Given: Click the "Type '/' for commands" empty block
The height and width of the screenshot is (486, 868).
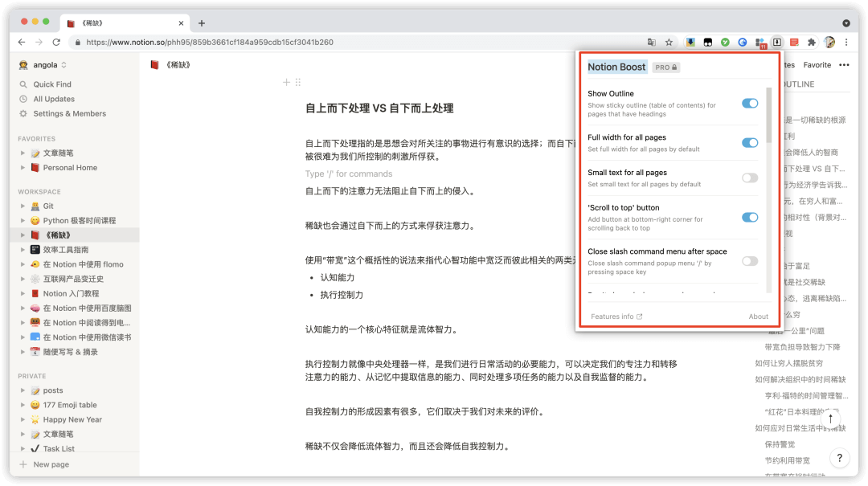Looking at the screenshot, I should click(x=348, y=174).
